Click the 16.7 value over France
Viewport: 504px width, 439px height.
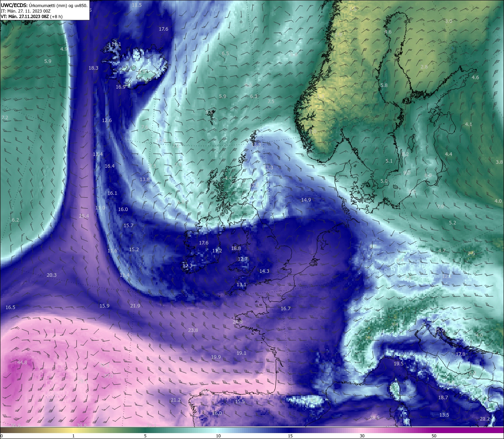[x=285, y=308]
